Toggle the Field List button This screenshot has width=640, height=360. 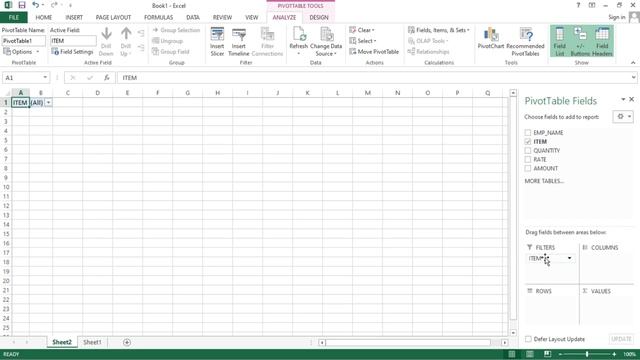[559, 41]
